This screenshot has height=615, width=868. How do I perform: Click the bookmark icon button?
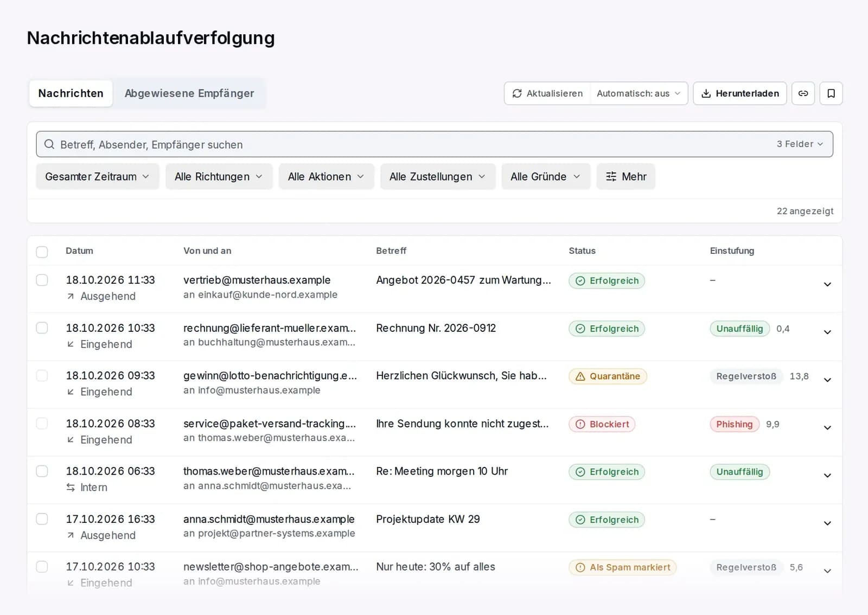pyautogui.click(x=831, y=93)
